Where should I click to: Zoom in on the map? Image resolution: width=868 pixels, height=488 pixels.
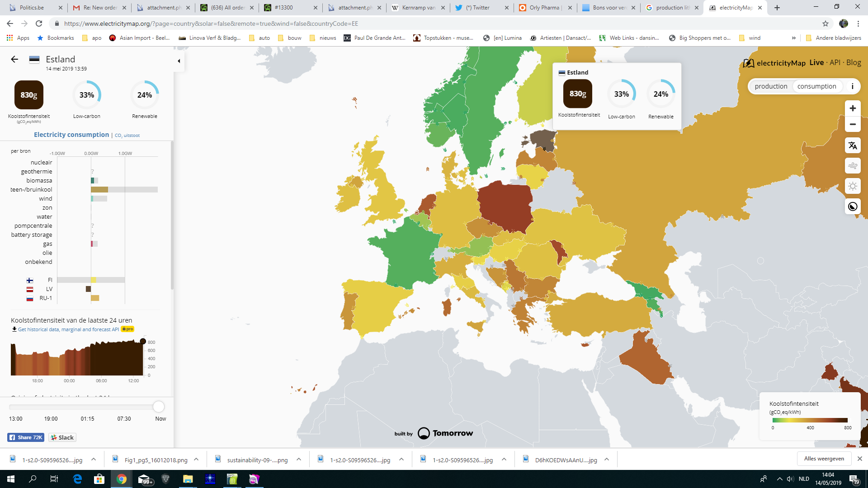click(853, 108)
